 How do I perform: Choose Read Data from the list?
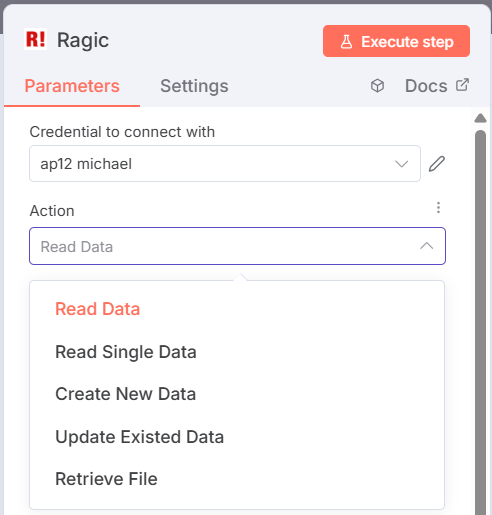(97, 309)
